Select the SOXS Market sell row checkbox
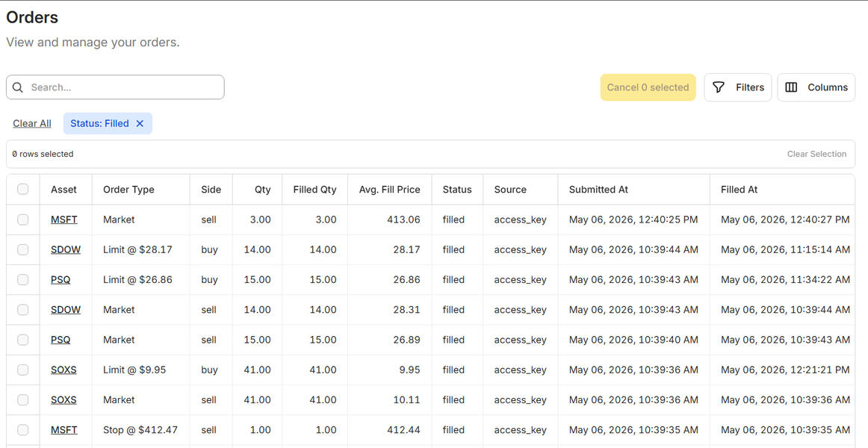 click(22, 400)
